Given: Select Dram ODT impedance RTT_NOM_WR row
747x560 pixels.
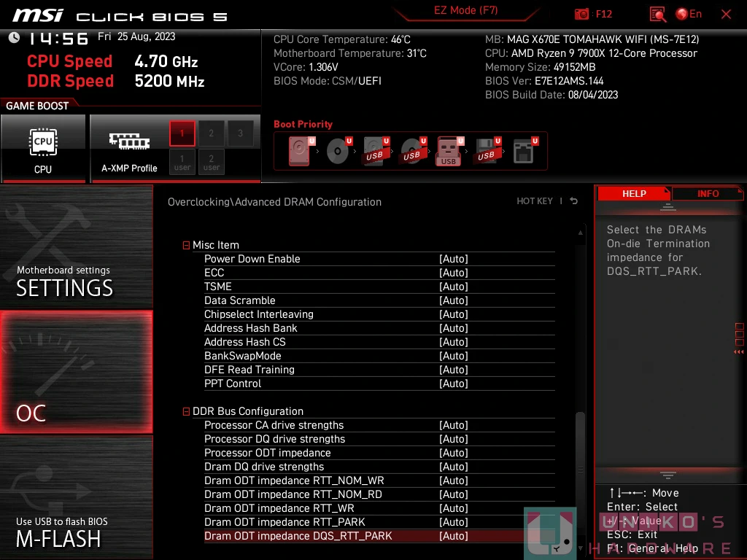Looking at the screenshot, I should pos(379,481).
